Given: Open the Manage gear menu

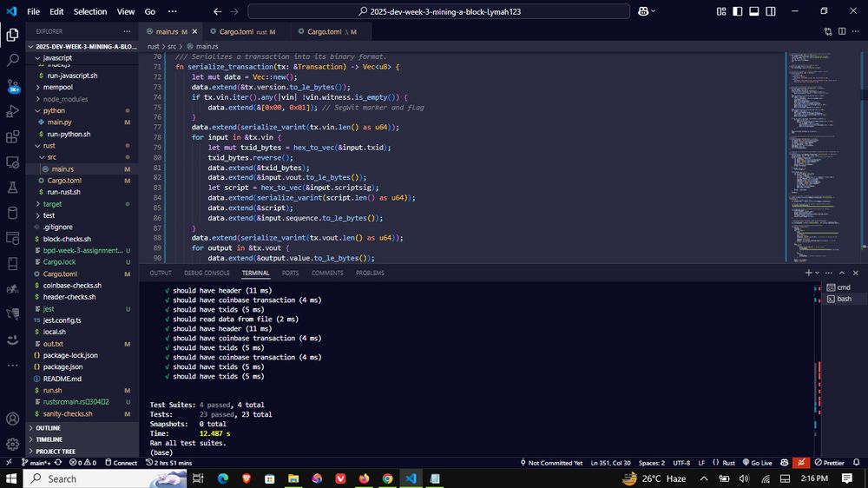Looking at the screenshot, I should (12, 444).
